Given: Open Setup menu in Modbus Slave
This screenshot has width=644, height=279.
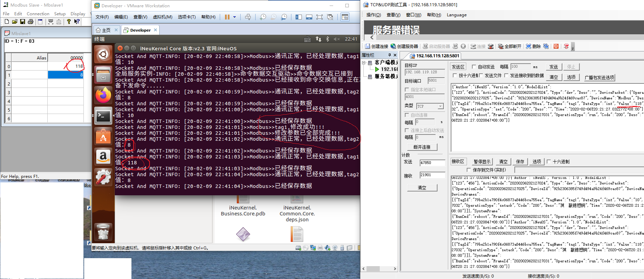Looking at the screenshot, I should point(60,14).
